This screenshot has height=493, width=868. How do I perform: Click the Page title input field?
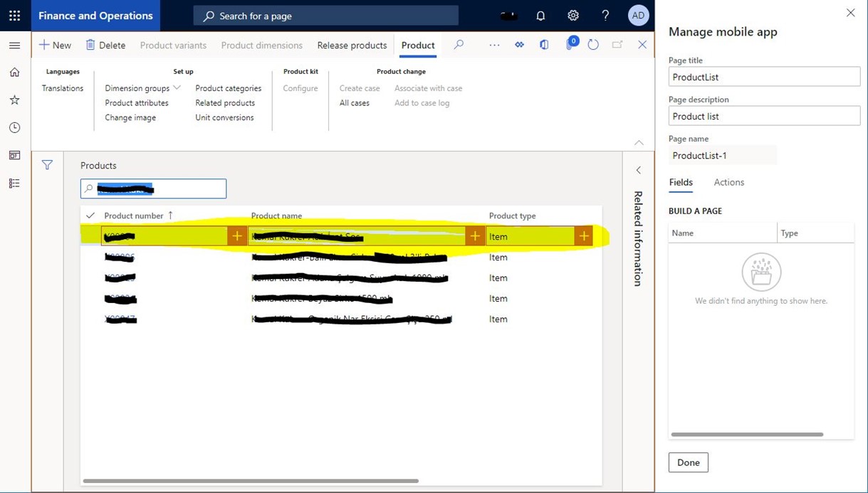(764, 77)
